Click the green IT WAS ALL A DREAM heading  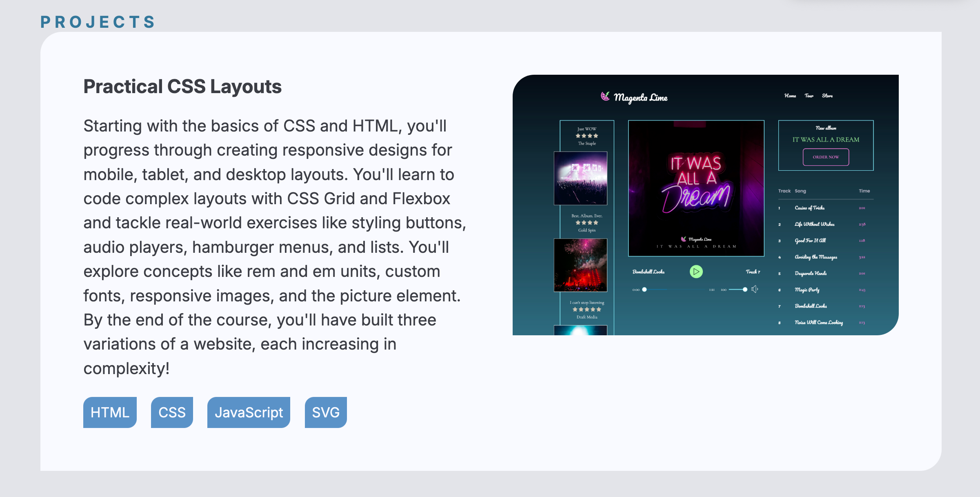click(x=826, y=139)
